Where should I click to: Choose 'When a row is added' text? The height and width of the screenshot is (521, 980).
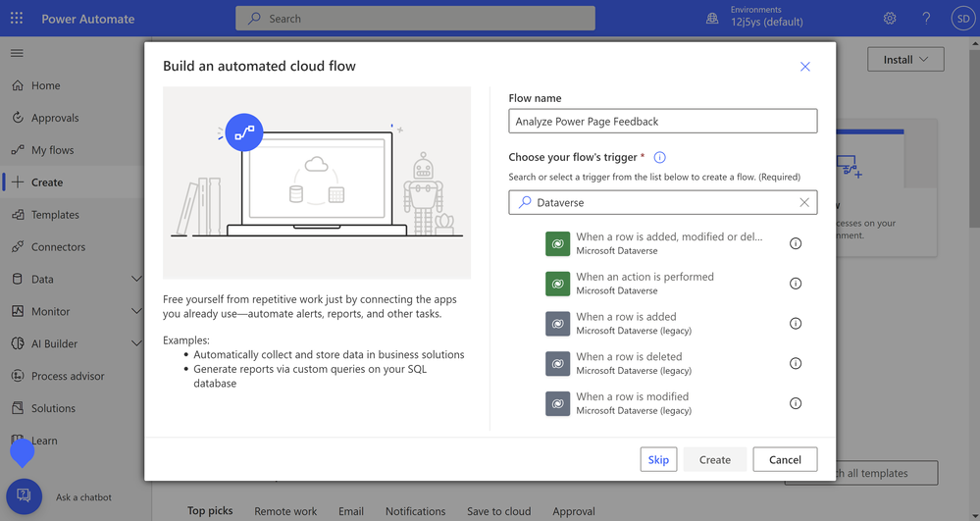click(x=626, y=317)
